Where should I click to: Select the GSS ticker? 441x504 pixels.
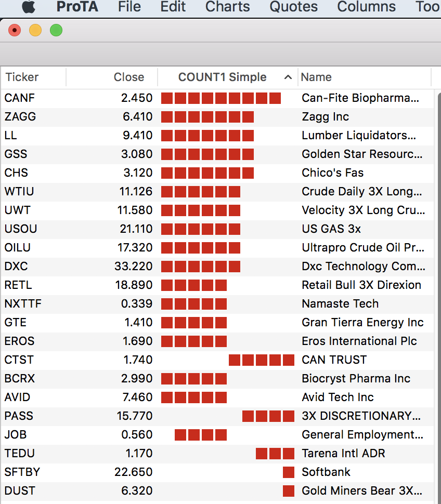click(x=16, y=154)
